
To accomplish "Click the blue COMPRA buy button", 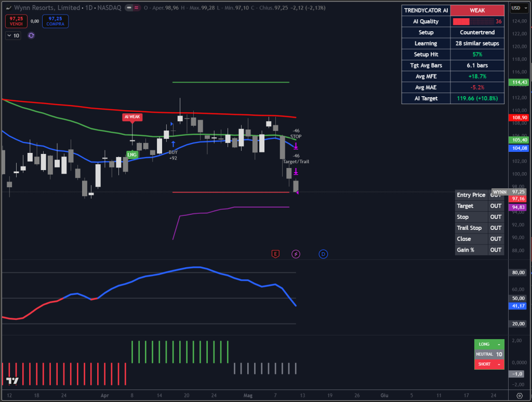I will (x=55, y=21).
